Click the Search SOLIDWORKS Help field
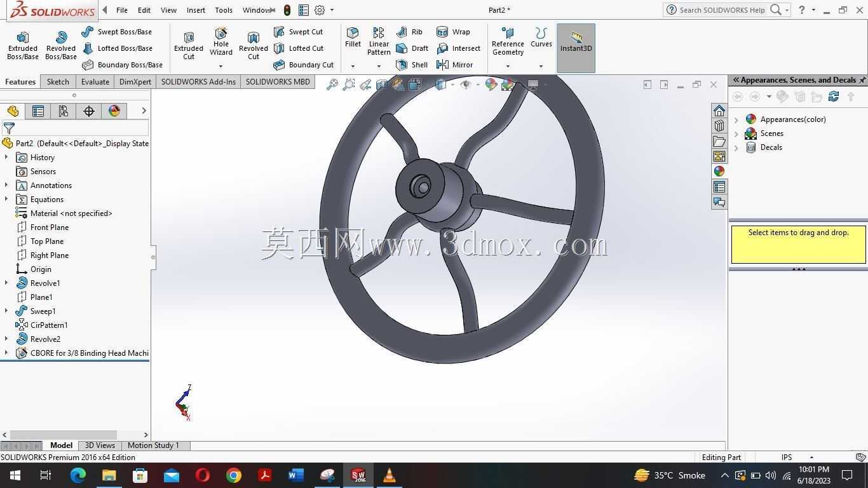Screen dimensions: 868x488 [722, 10]
